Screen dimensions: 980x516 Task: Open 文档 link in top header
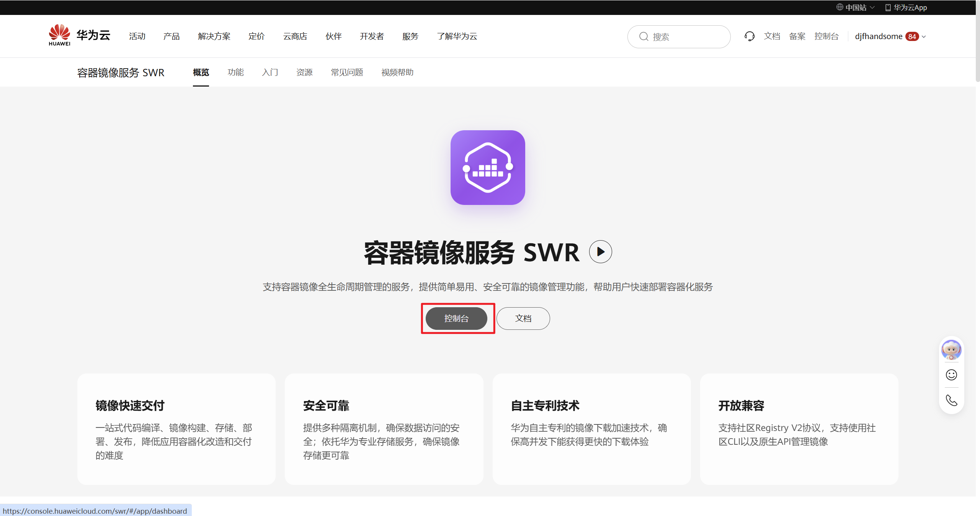(x=772, y=36)
